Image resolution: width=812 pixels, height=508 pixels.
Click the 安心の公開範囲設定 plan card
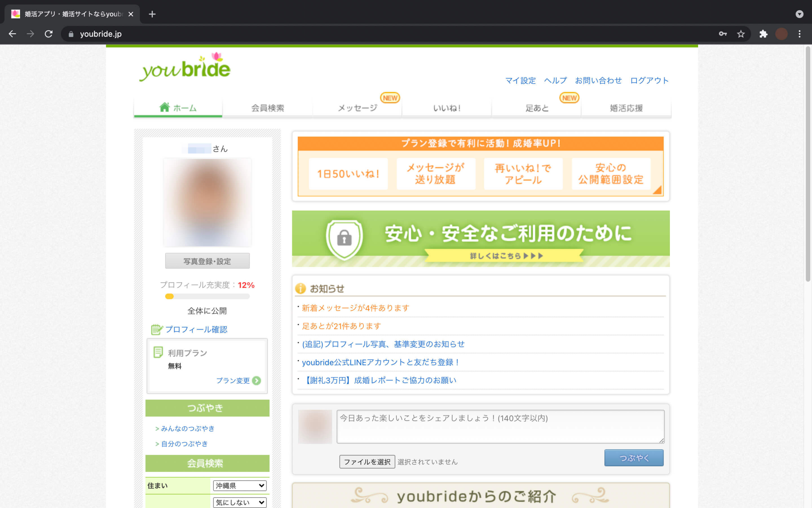pyautogui.click(x=611, y=174)
